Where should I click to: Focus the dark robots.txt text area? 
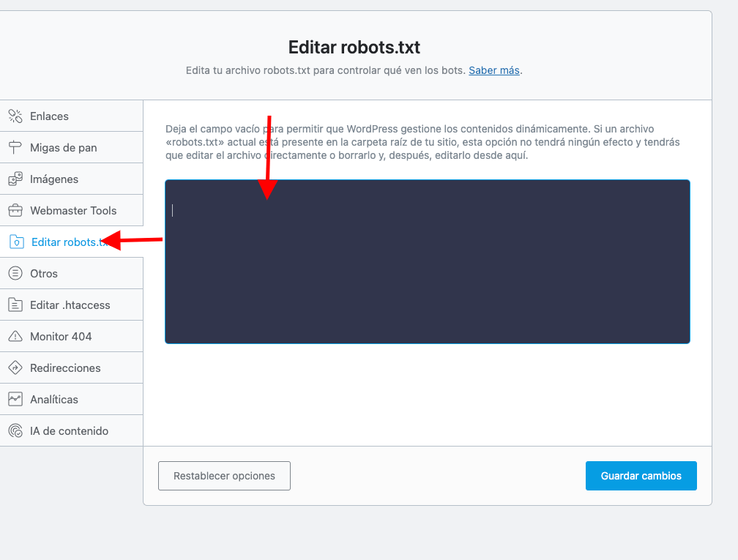pyautogui.click(x=428, y=261)
